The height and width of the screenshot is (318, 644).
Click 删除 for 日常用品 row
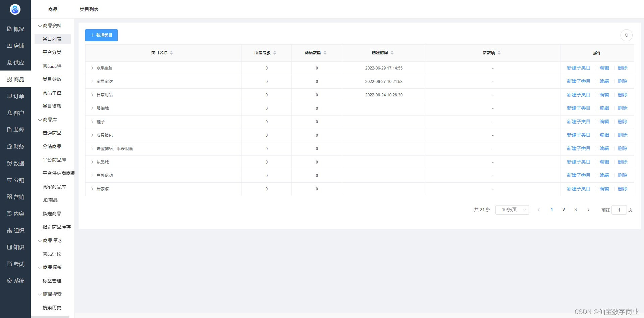pos(623,95)
